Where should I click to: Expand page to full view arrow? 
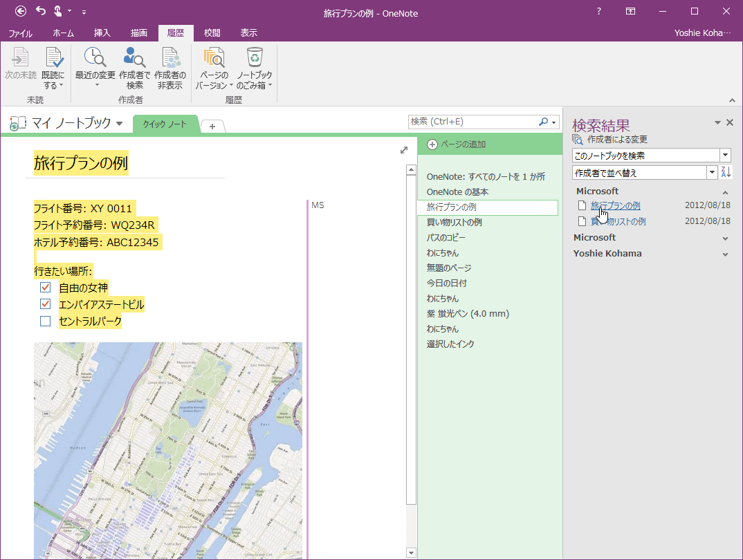[404, 150]
